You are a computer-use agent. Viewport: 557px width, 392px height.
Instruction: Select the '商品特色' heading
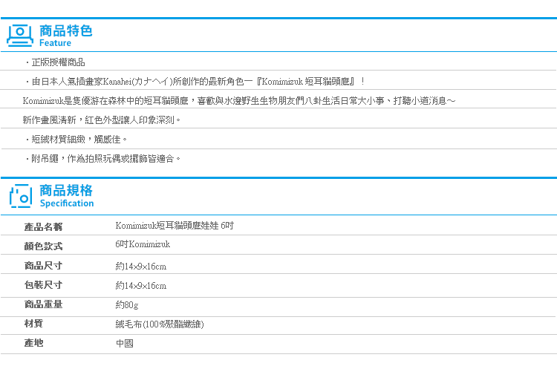point(65,31)
